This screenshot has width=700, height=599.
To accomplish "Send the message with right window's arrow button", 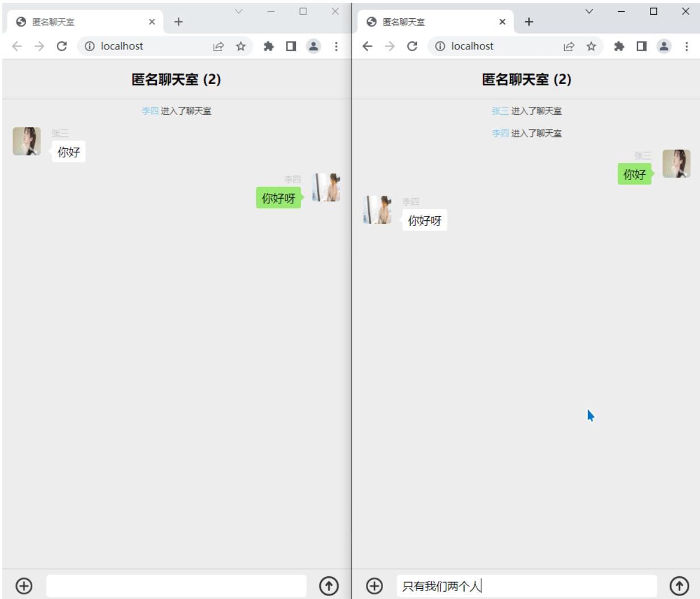I will tap(680, 585).
